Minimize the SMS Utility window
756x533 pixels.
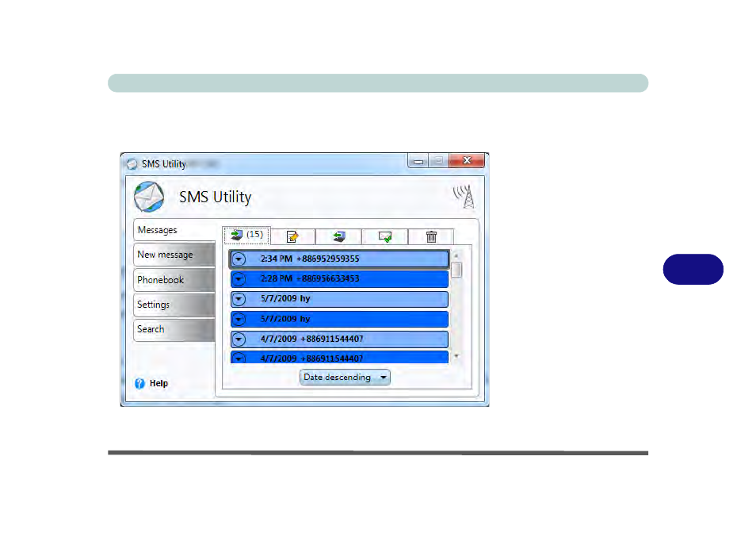click(x=418, y=161)
